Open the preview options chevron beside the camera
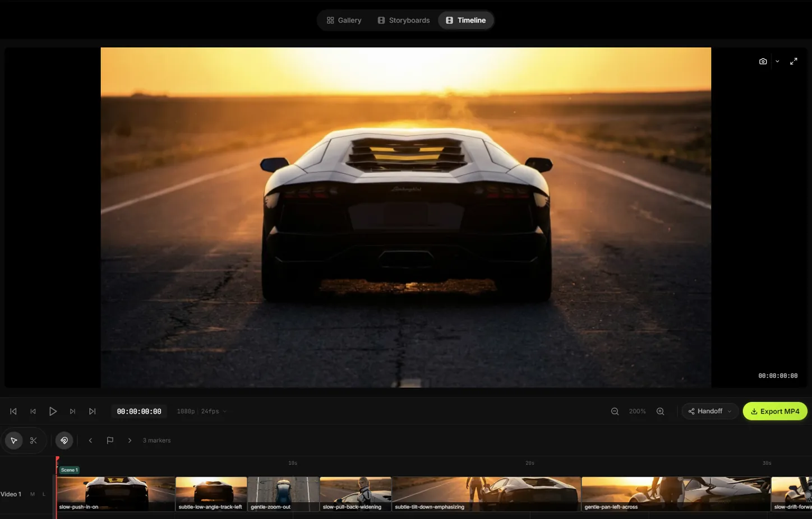 (x=777, y=61)
